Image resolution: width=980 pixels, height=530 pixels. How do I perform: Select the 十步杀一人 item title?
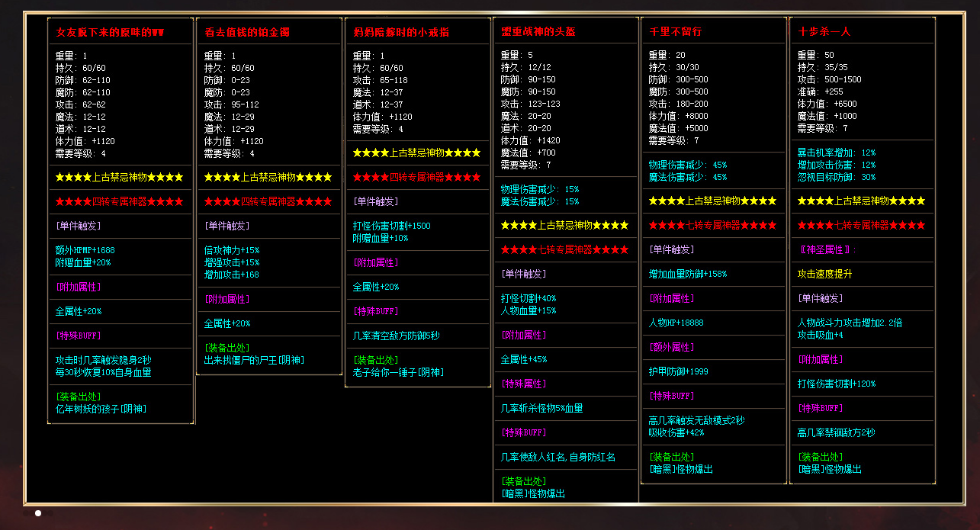pyautogui.click(x=824, y=32)
